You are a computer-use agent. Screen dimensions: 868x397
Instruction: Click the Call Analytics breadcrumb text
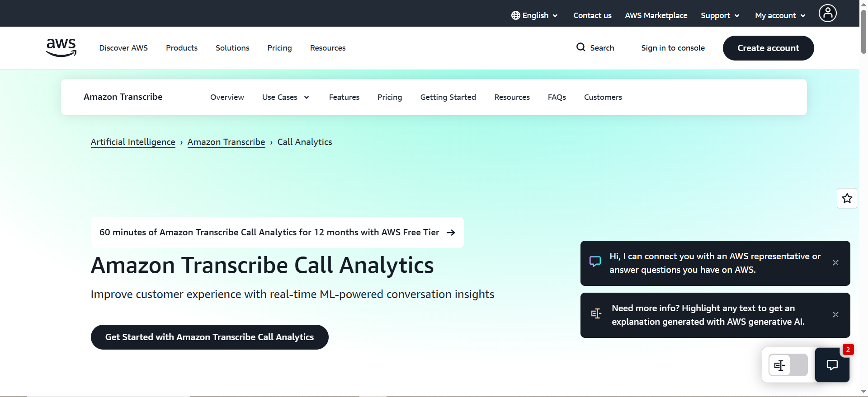point(305,142)
